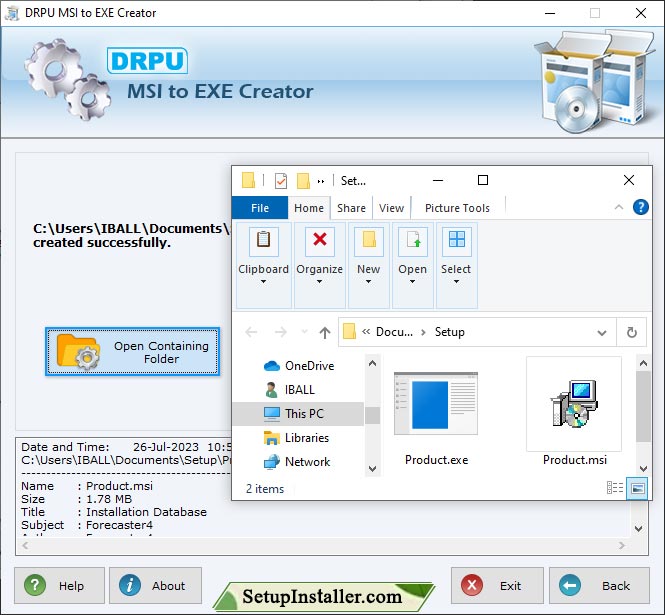Expand the New ribbon group
Image resolution: width=665 pixels, height=615 pixels.
pos(369,266)
